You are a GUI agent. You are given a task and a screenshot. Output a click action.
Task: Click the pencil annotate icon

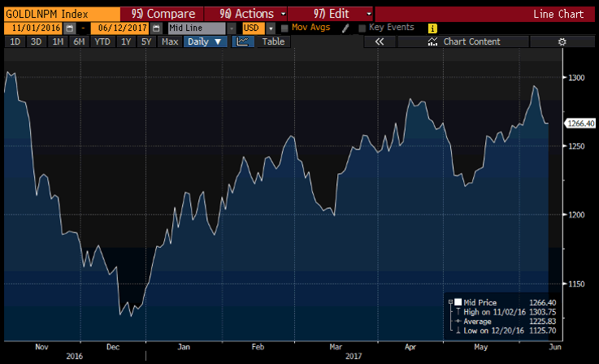345,28
